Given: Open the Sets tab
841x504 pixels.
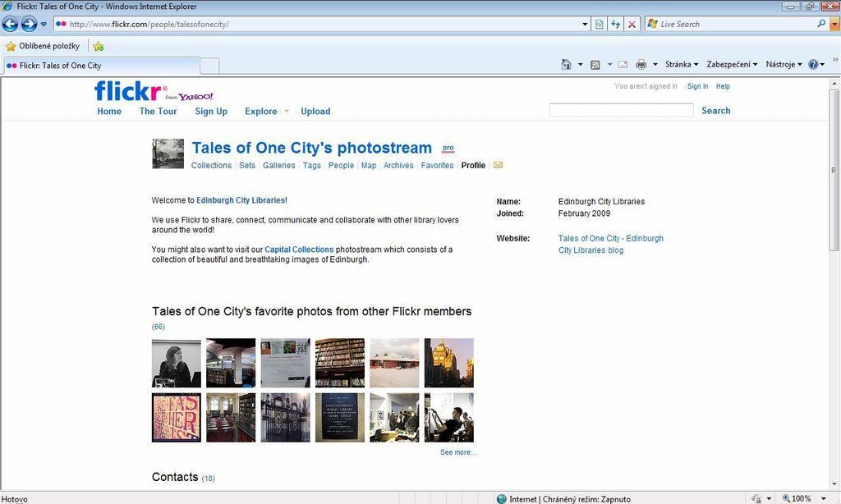Looking at the screenshot, I should [x=247, y=166].
